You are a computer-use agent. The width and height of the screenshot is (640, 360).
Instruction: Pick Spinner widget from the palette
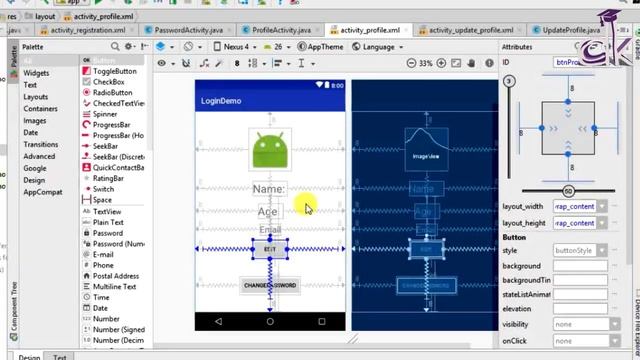[100, 114]
